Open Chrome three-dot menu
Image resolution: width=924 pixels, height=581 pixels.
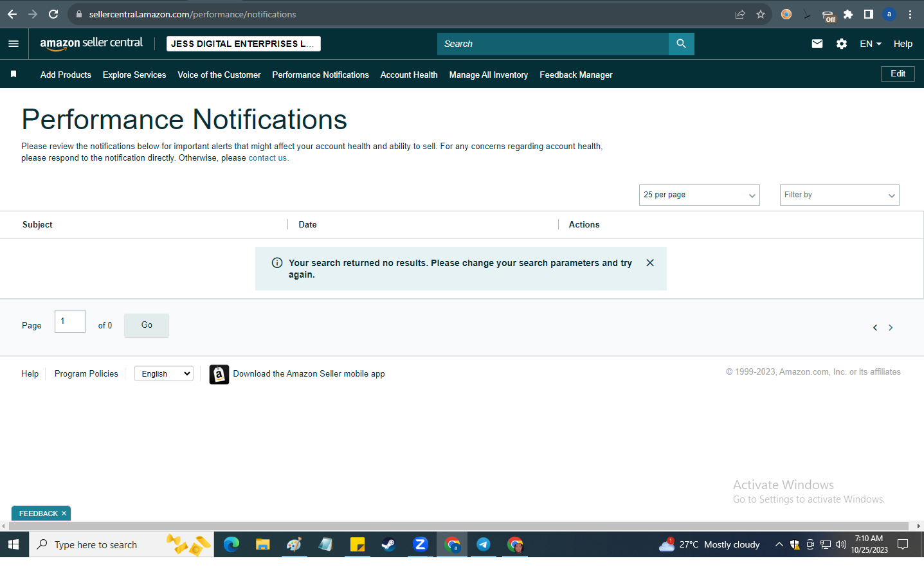(910, 14)
